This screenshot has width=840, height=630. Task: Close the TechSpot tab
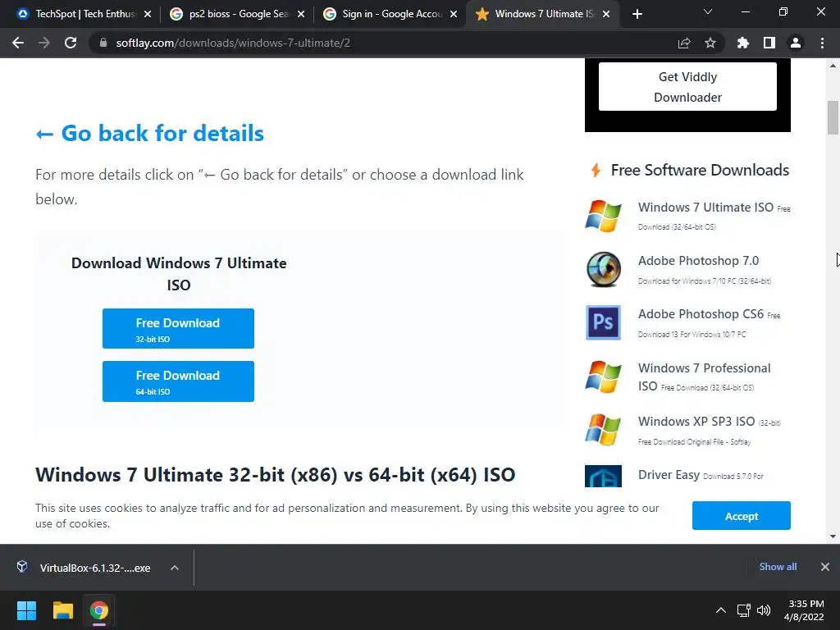point(148,14)
